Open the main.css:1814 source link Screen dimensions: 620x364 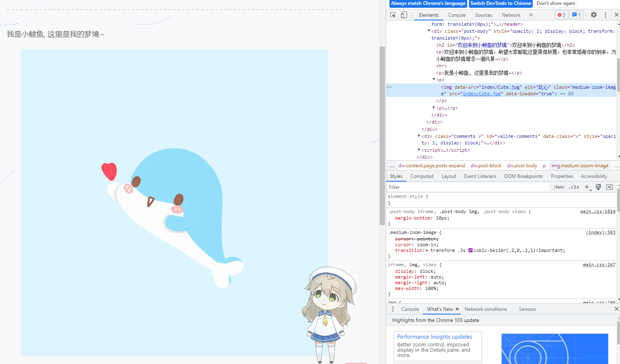coord(597,211)
